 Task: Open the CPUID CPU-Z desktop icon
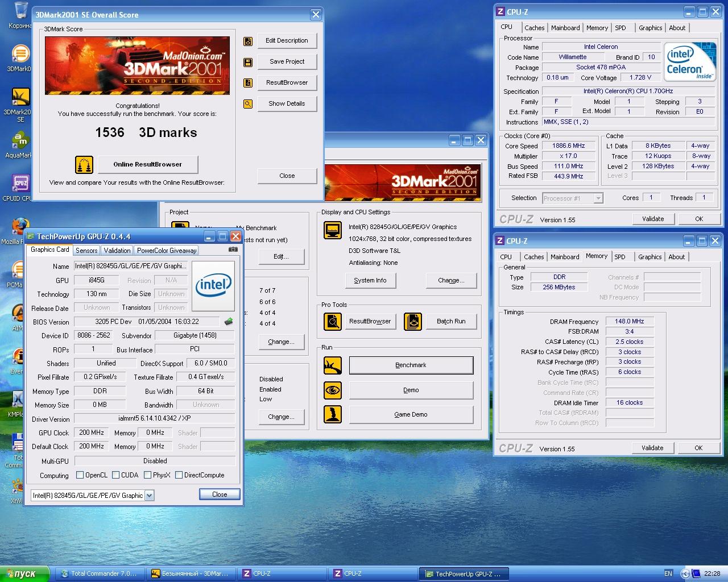click(20, 188)
